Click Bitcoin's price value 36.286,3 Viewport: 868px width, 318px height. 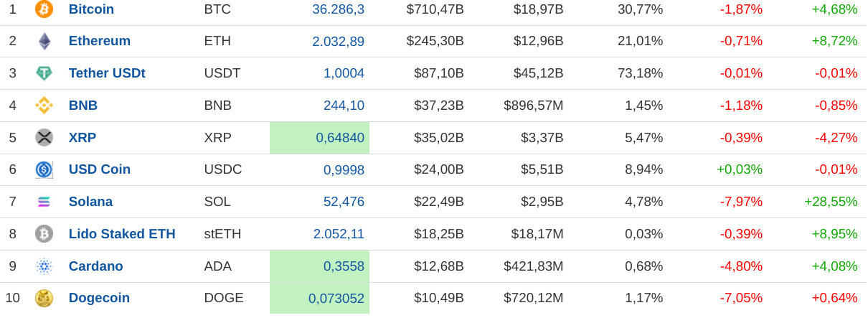338,9
